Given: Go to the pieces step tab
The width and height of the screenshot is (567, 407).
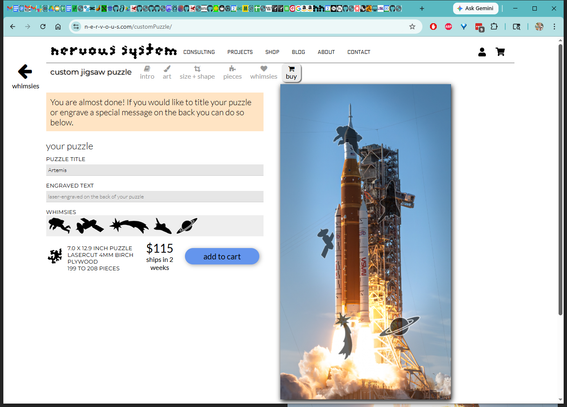Looking at the screenshot, I should point(232,73).
